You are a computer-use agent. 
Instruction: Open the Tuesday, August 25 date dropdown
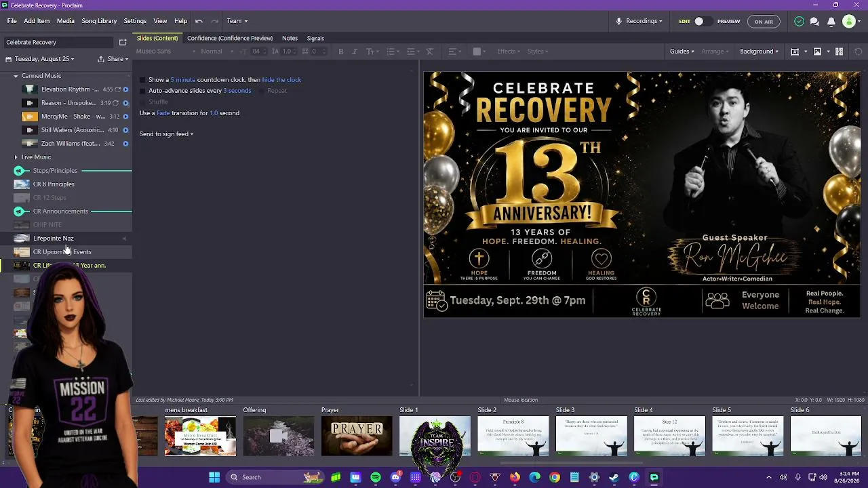[41, 59]
